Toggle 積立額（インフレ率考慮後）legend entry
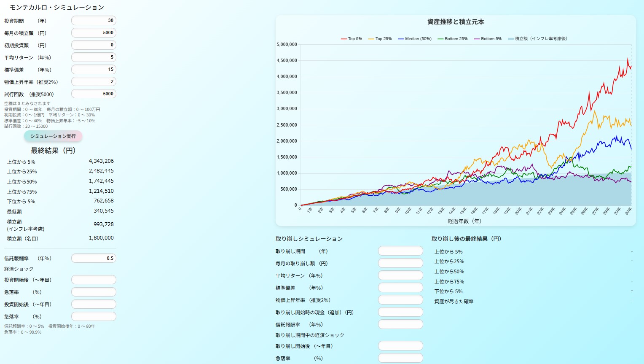 (x=537, y=39)
